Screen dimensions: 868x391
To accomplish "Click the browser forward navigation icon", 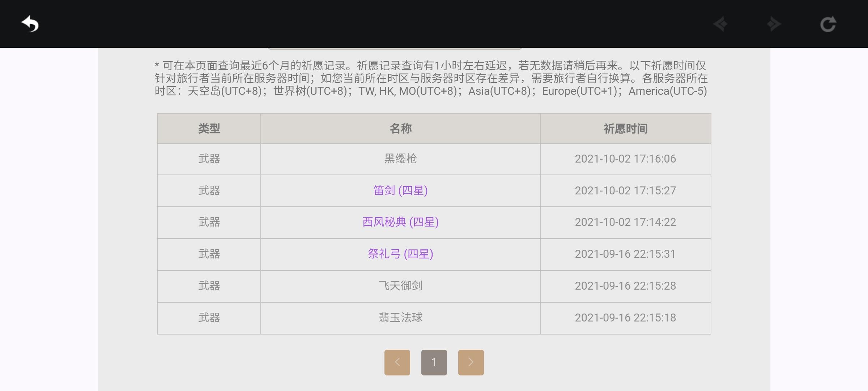I will [774, 24].
